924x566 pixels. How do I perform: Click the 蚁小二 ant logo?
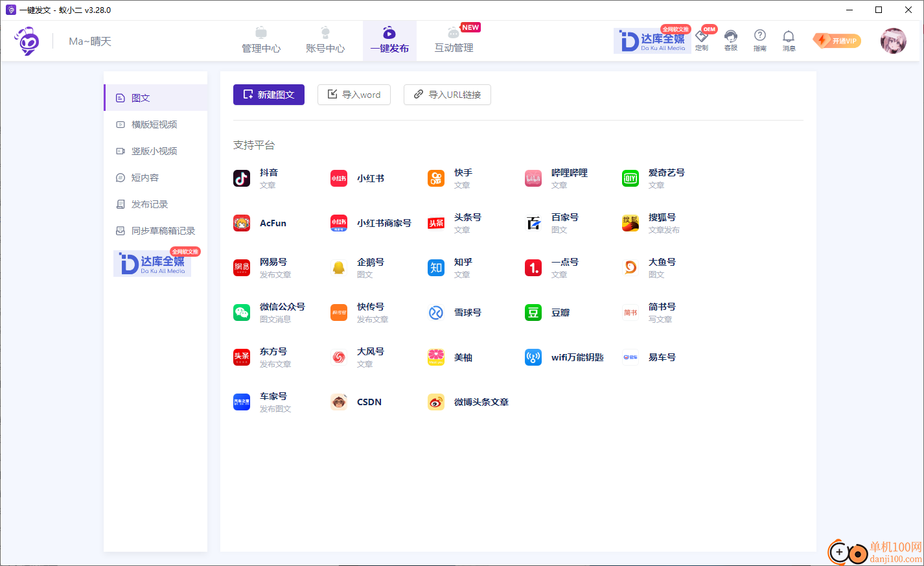pyautogui.click(x=27, y=41)
